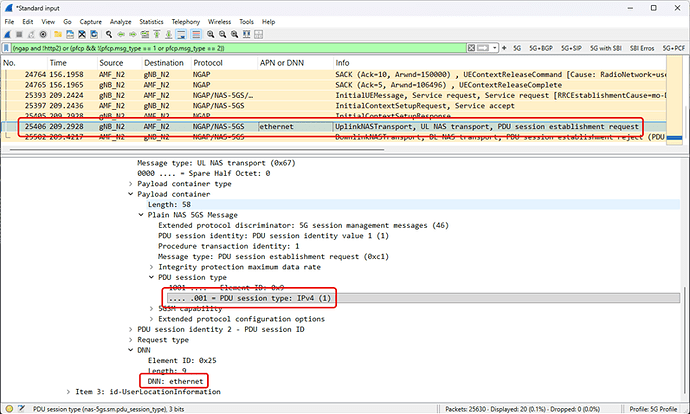Click the display filter bookmark icon
The height and width of the screenshot is (414, 690).
point(7,47)
